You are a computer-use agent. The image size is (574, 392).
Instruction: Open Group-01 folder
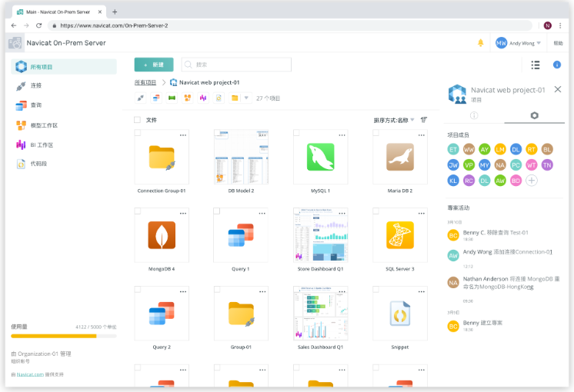pyautogui.click(x=241, y=314)
